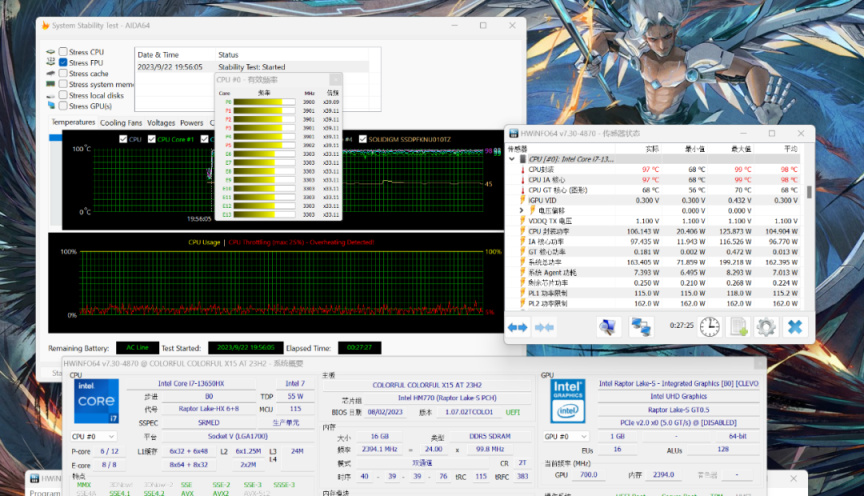Open the CPU #0 dropdown in the system summary
The width and height of the screenshot is (864, 496).
(93, 436)
